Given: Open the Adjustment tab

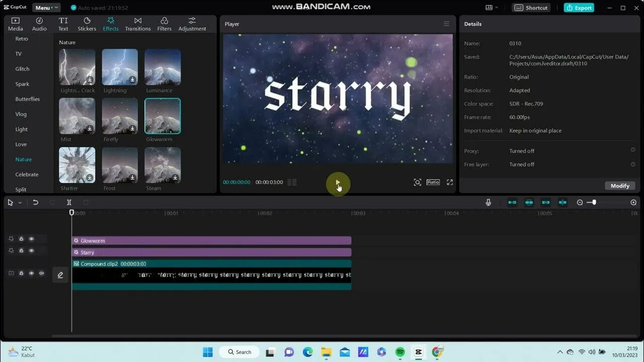Looking at the screenshot, I should (192, 24).
